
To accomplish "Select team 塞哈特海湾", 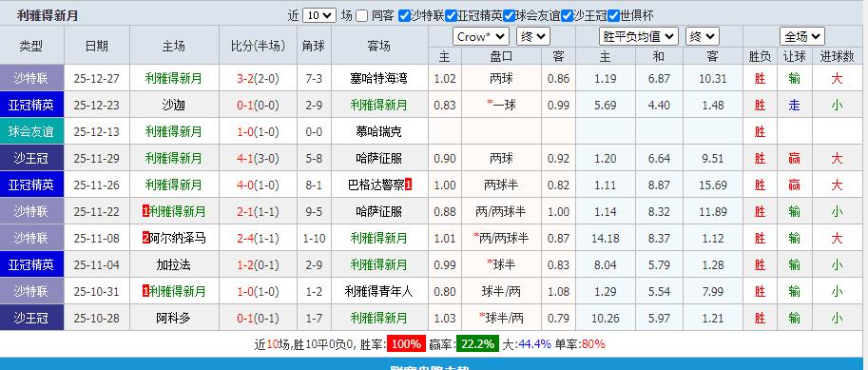I will 379,79.
